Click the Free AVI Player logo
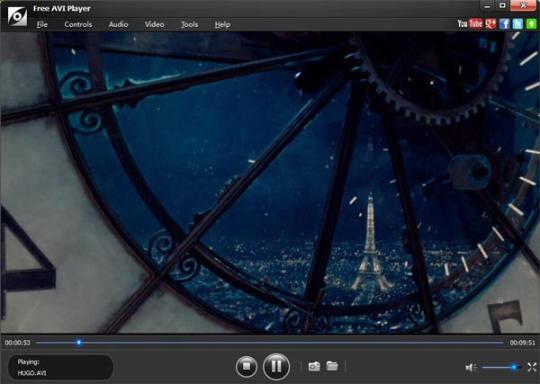540x384 pixels. (17, 16)
